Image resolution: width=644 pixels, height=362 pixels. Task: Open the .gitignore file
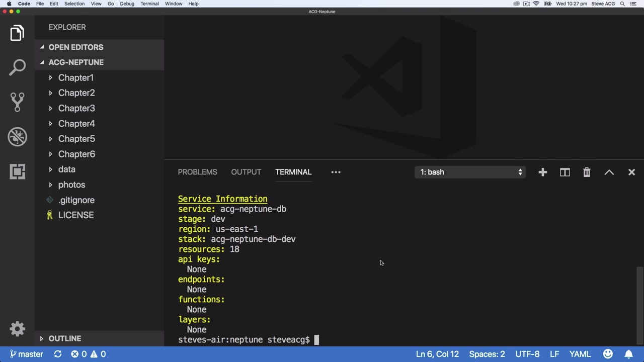(76, 200)
